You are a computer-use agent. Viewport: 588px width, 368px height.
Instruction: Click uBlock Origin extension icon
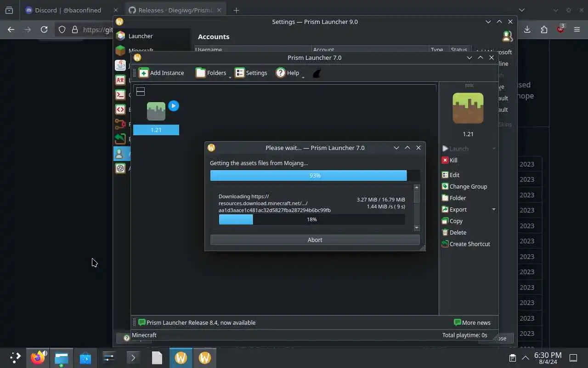point(560,29)
